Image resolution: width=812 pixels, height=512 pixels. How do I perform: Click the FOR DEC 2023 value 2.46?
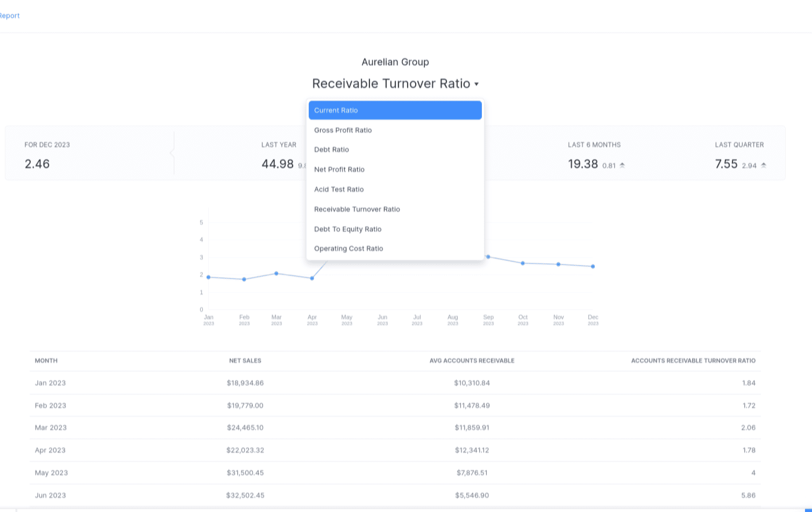pyautogui.click(x=37, y=164)
